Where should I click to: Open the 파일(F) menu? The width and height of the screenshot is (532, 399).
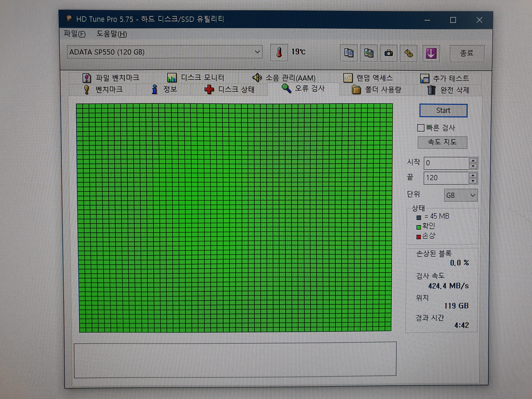(x=75, y=34)
